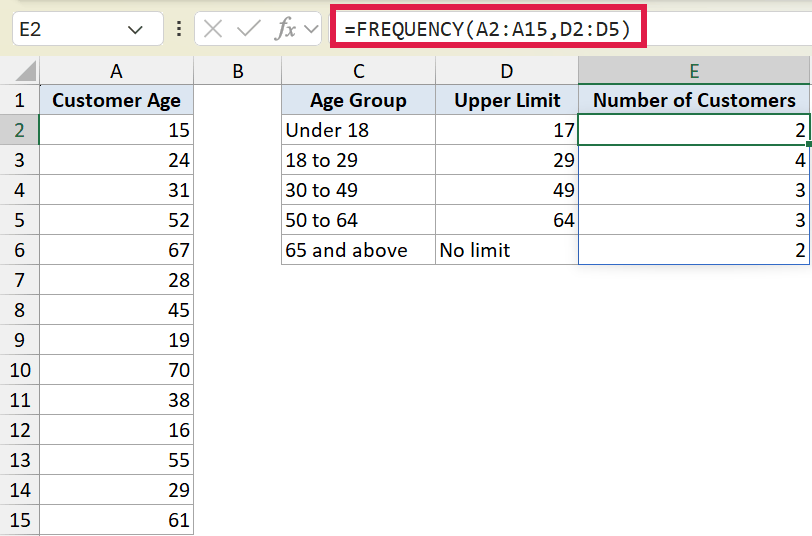Select upper limit cell containing 49
The width and height of the screenshot is (812, 536).
[x=507, y=190]
